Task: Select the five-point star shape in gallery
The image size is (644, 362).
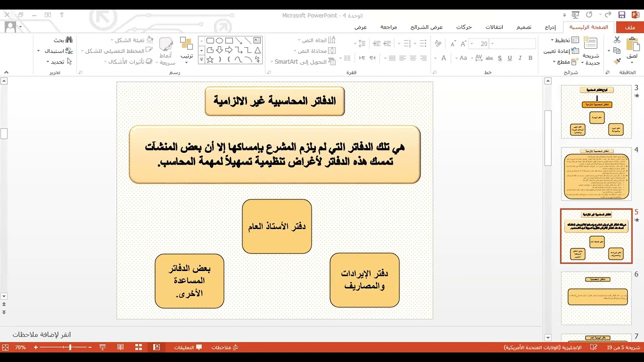Action: [210, 60]
